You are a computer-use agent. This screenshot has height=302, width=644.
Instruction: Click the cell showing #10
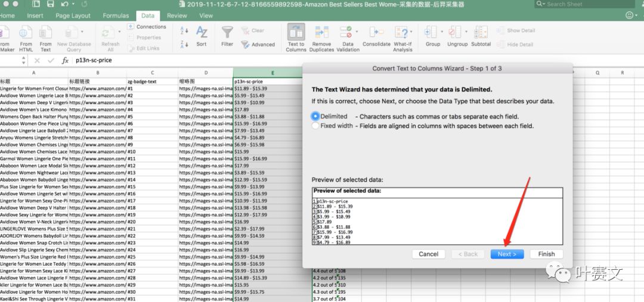[x=153, y=152]
